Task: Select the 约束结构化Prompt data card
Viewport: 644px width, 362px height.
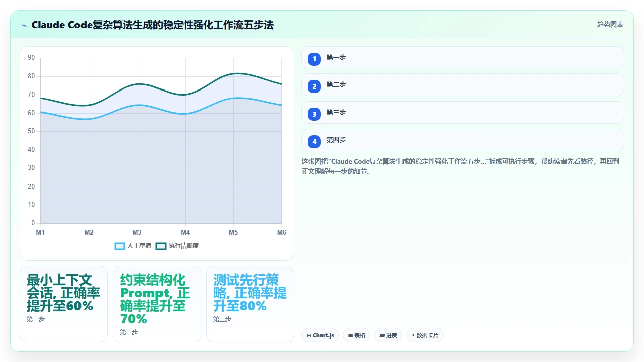Action: [157, 304]
